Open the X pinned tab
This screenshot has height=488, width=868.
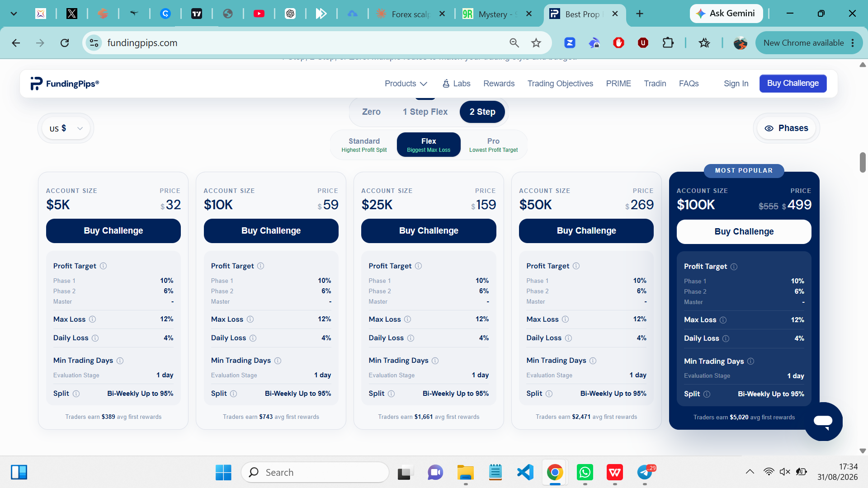(72, 14)
